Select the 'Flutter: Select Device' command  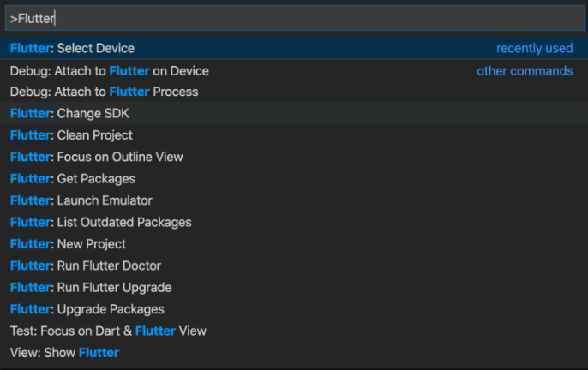click(x=73, y=49)
